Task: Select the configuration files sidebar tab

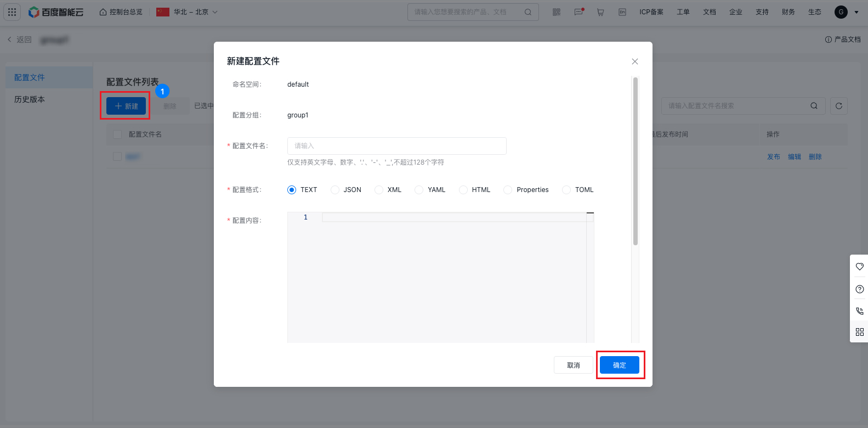Action: [x=49, y=77]
